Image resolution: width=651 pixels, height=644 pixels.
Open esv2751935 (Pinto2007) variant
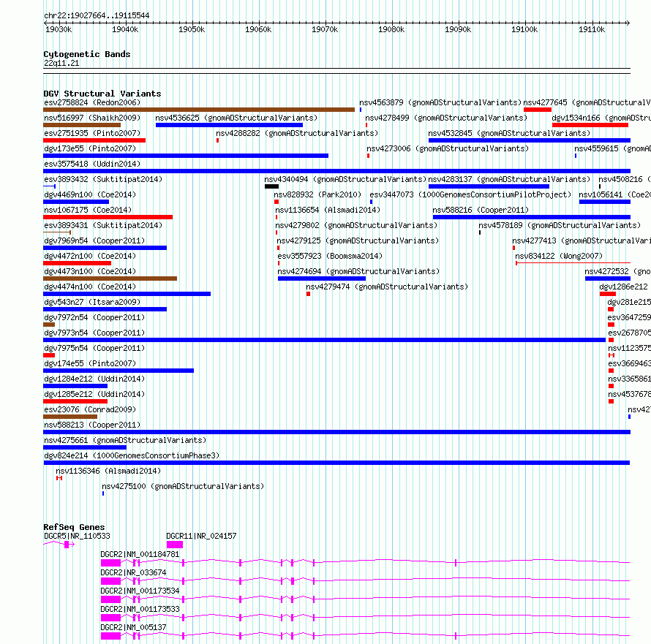tap(92, 133)
